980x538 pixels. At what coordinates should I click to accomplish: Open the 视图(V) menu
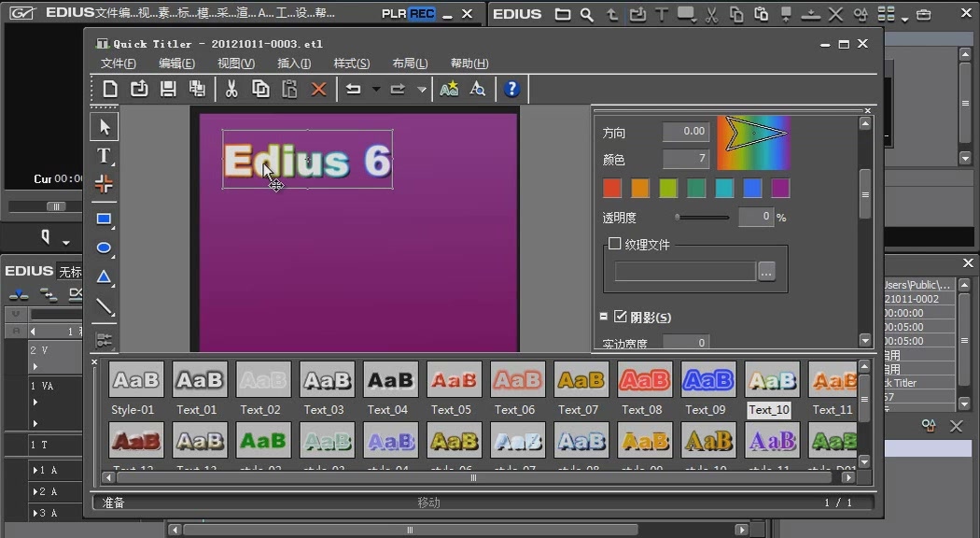point(235,64)
